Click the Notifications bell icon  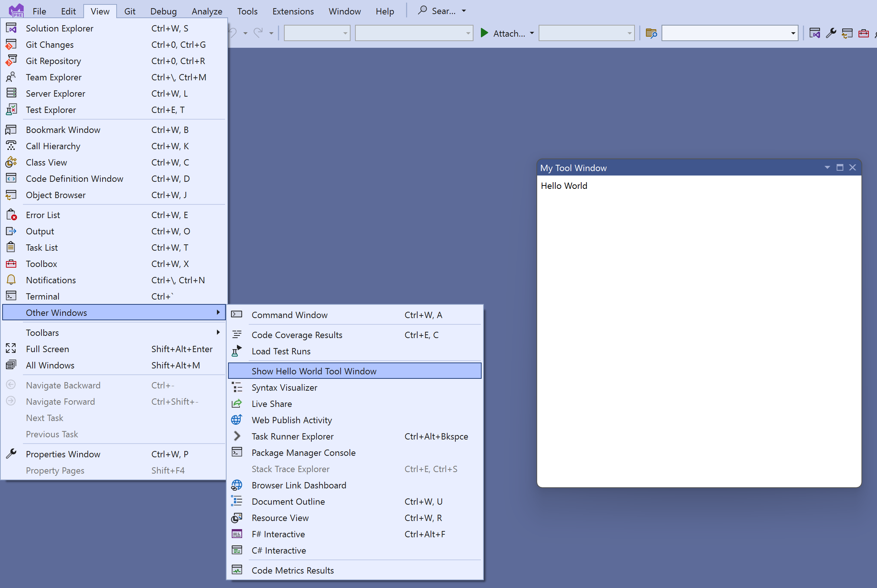[x=11, y=280]
